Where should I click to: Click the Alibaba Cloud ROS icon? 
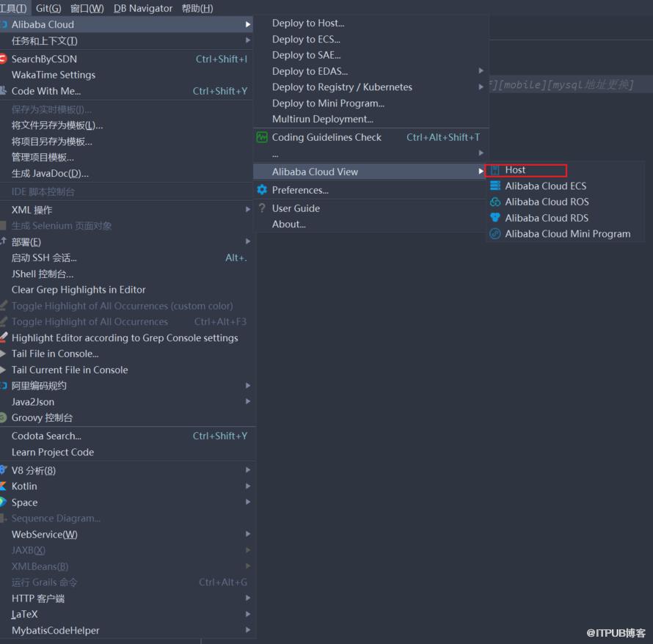[495, 202]
